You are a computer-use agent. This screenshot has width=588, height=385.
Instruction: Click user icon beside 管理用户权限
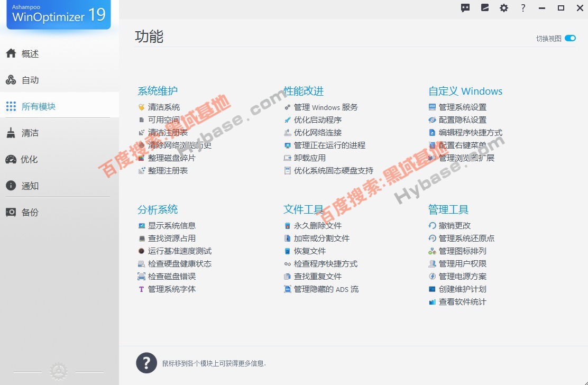[x=432, y=264]
